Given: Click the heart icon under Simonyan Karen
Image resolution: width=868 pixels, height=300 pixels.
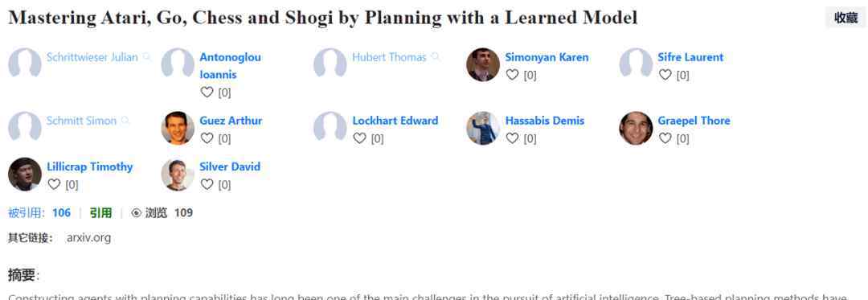Looking at the screenshot, I should [513, 75].
